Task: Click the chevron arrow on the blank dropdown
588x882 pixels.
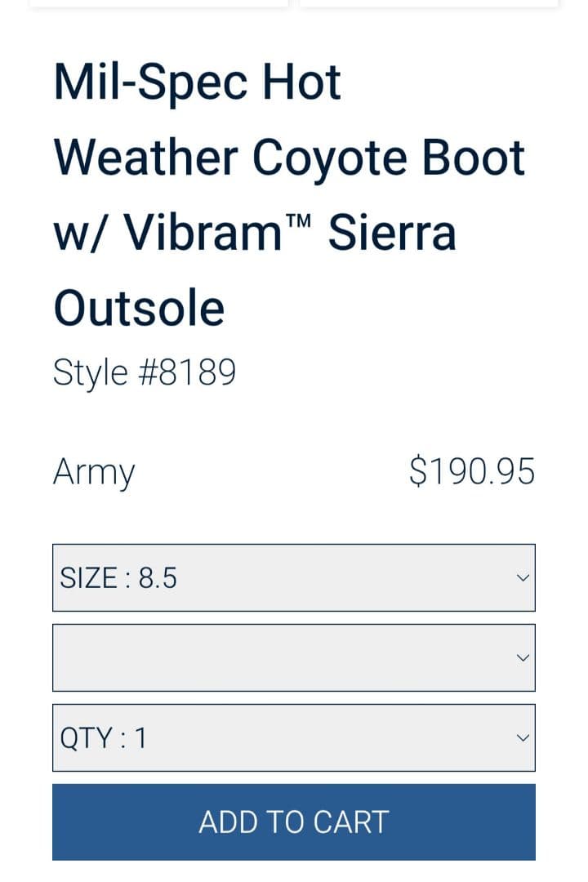Action: 523,658
